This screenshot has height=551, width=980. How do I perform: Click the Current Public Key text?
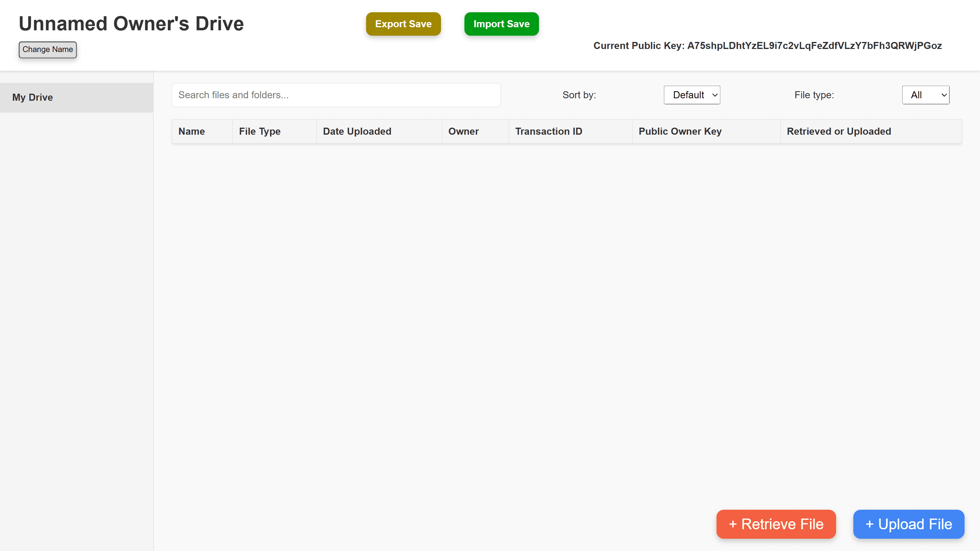point(767,46)
